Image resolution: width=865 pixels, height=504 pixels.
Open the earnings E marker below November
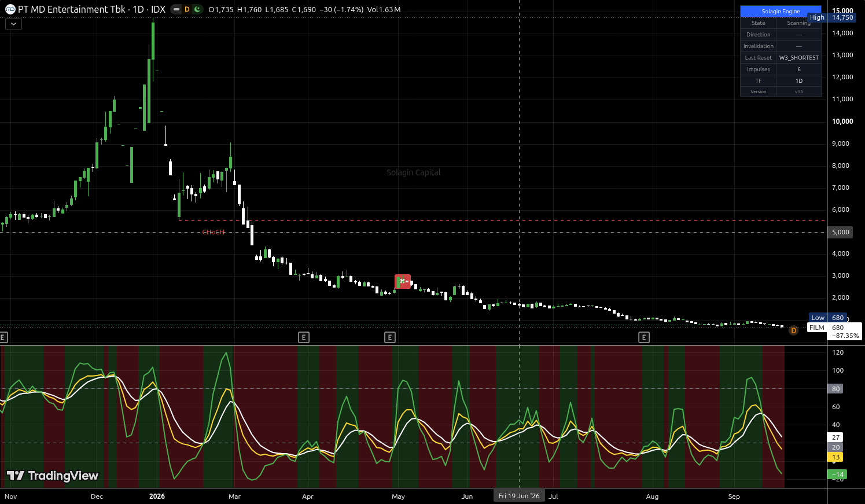pos(3,337)
